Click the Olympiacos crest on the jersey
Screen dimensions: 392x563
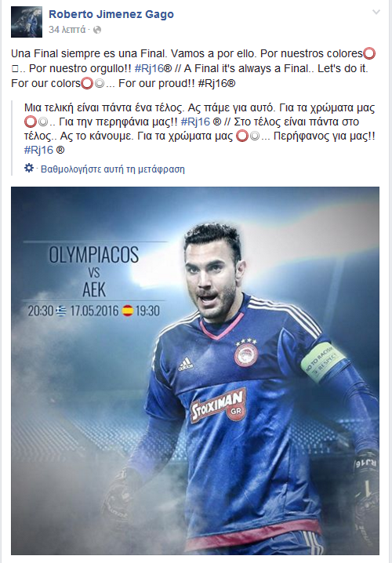point(246,354)
